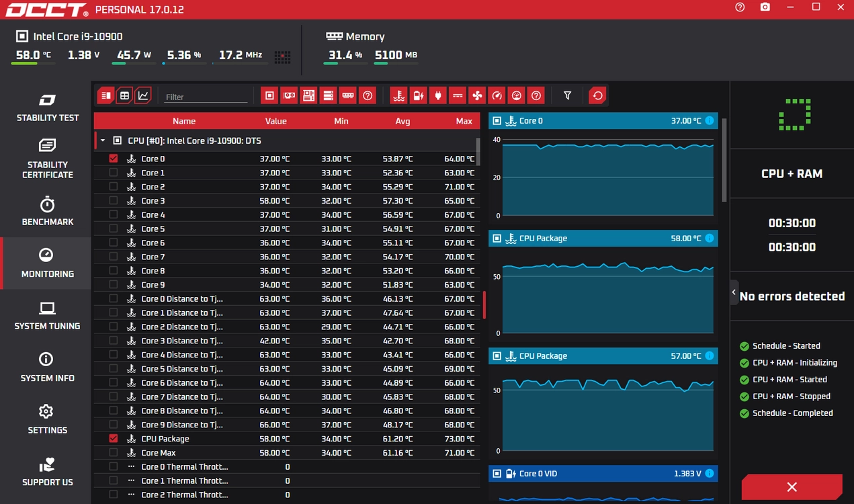
Task: Toggle the GPU graphics card filter icon
Action: point(289,96)
